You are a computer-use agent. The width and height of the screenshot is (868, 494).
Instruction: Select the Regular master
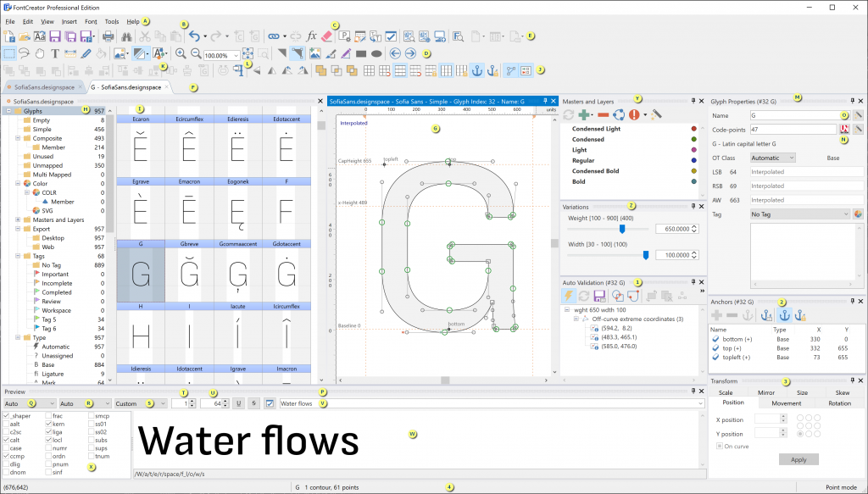[583, 160]
